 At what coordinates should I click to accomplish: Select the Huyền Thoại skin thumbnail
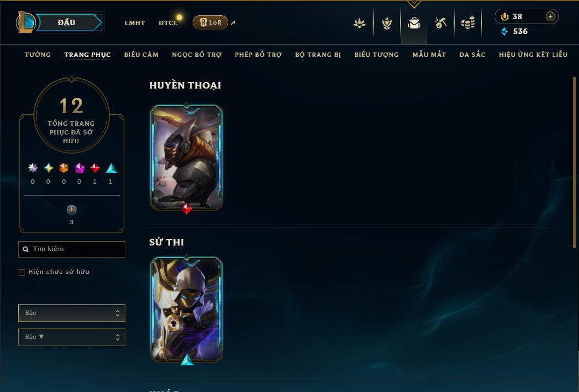click(x=187, y=157)
